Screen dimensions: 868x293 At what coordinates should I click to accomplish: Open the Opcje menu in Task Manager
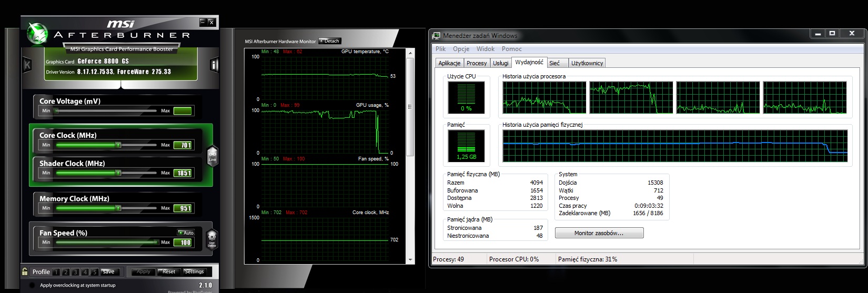tap(461, 49)
